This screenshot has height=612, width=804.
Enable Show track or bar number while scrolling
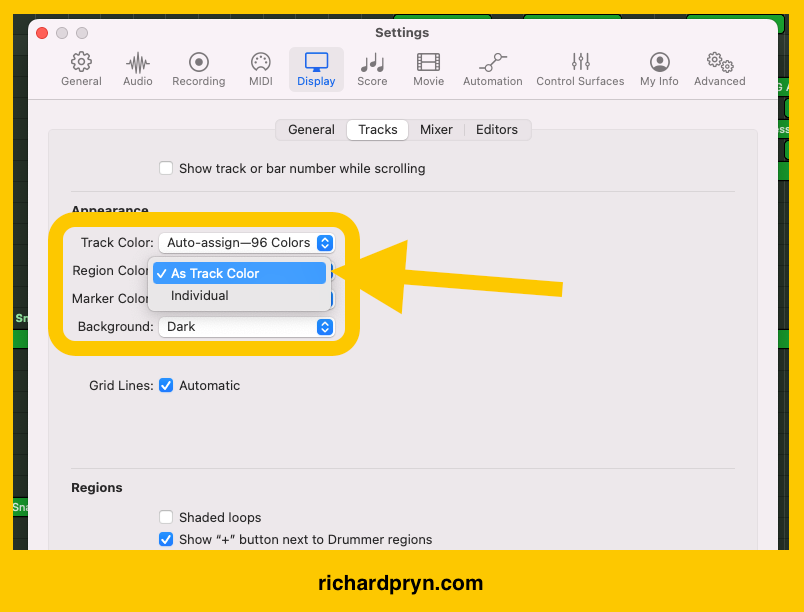click(166, 168)
